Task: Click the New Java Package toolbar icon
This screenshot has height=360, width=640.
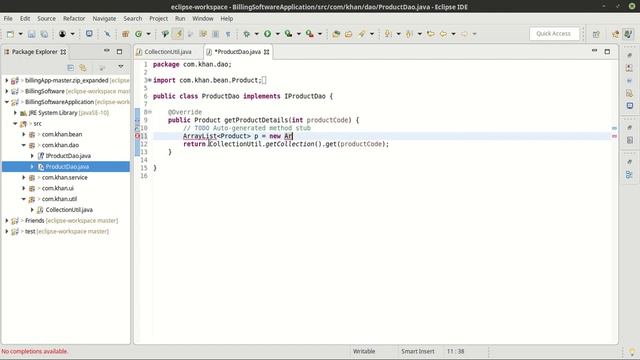Action: (x=125, y=34)
